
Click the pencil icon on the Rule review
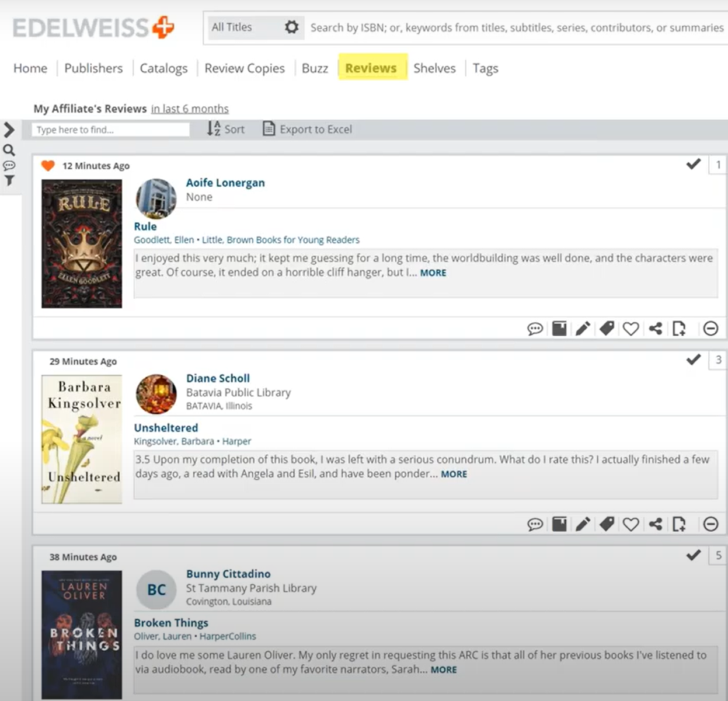click(583, 329)
